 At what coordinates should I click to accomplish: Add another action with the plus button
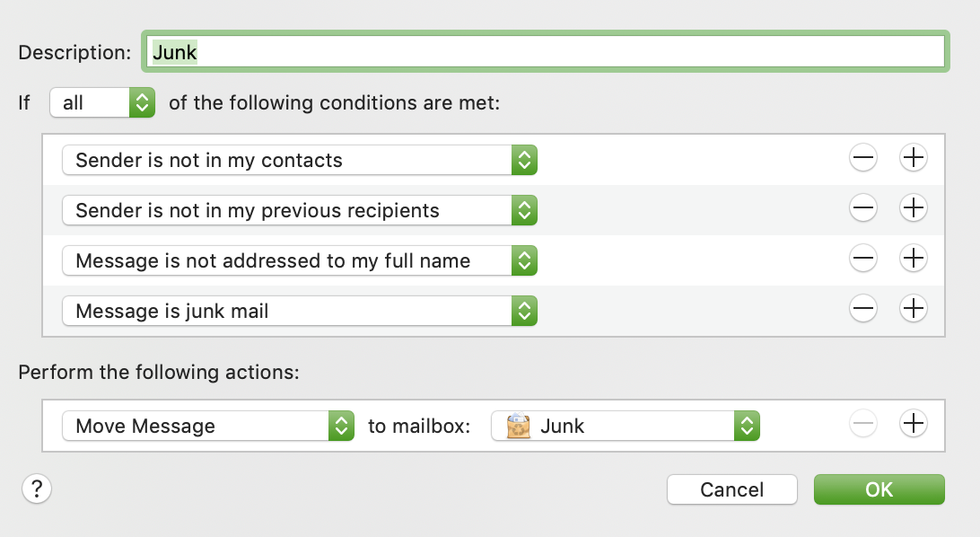913,424
